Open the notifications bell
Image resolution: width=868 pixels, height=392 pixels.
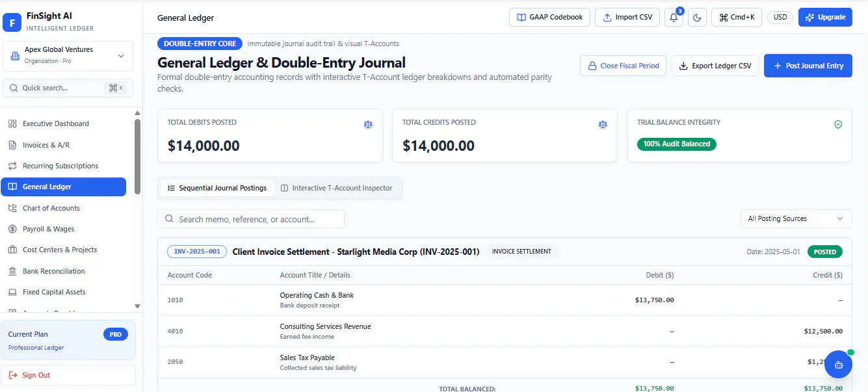(674, 18)
